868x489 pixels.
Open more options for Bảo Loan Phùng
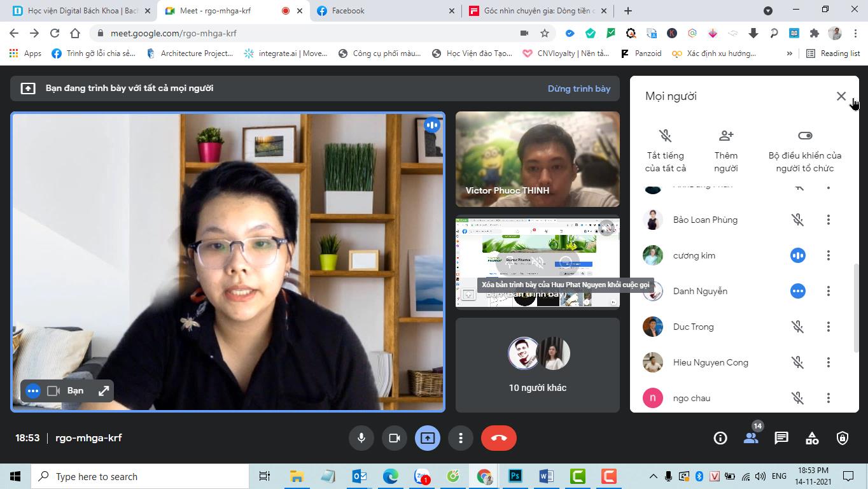[828, 220]
